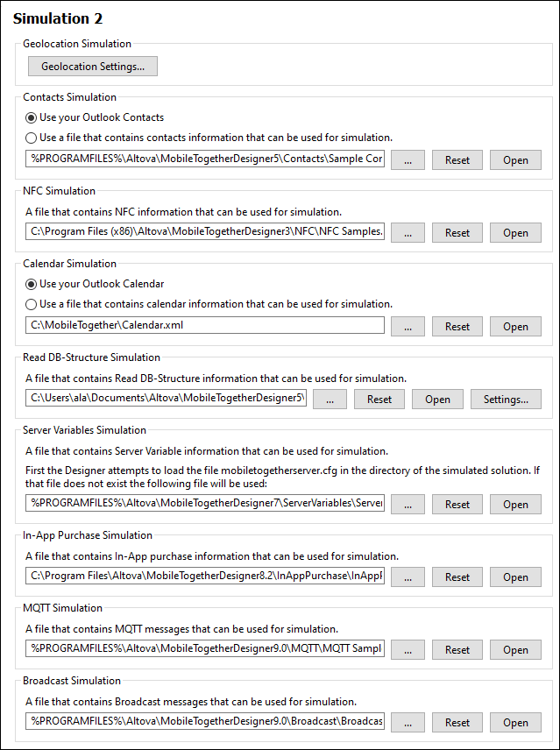The height and width of the screenshot is (750, 560).
Task: Browse for In-App Purchase file
Action: (x=408, y=577)
